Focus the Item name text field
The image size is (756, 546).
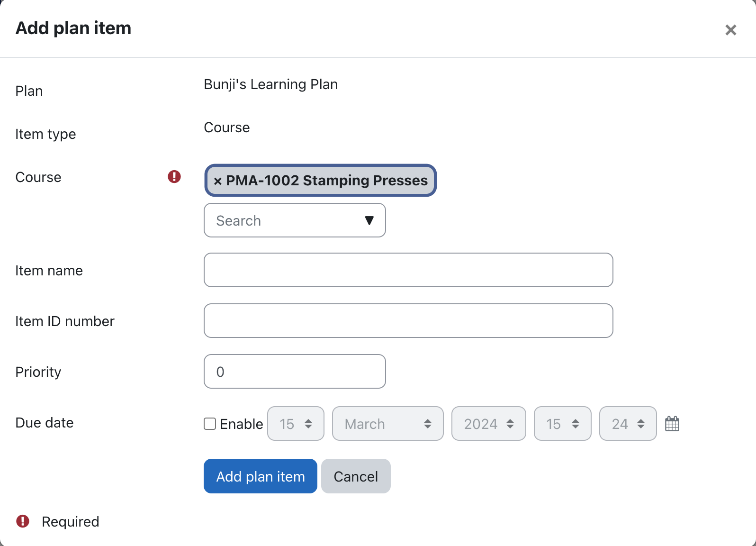click(x=408, y=270)
